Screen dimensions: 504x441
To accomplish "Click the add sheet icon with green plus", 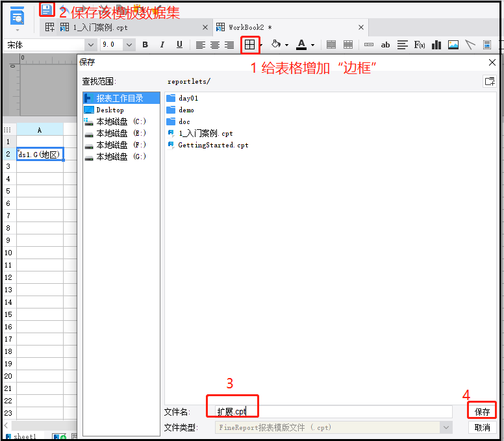I will pyautogui.click(x=60, y=436).
